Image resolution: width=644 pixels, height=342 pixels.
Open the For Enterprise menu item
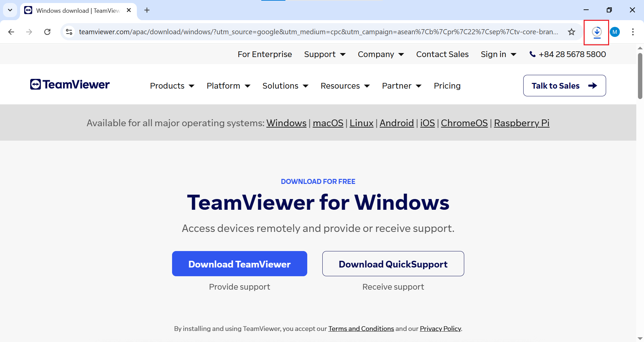pyautogui.click(x=265, y=54)
